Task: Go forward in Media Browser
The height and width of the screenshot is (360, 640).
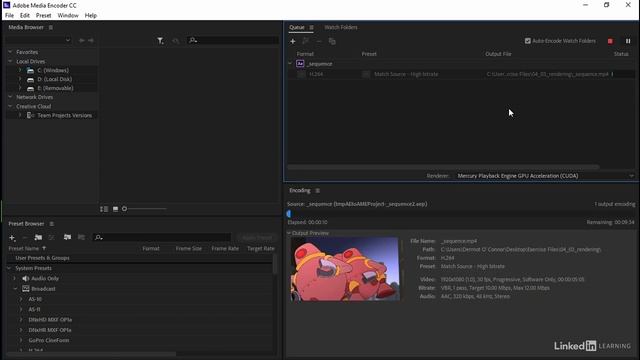Action: click(91, 40)
